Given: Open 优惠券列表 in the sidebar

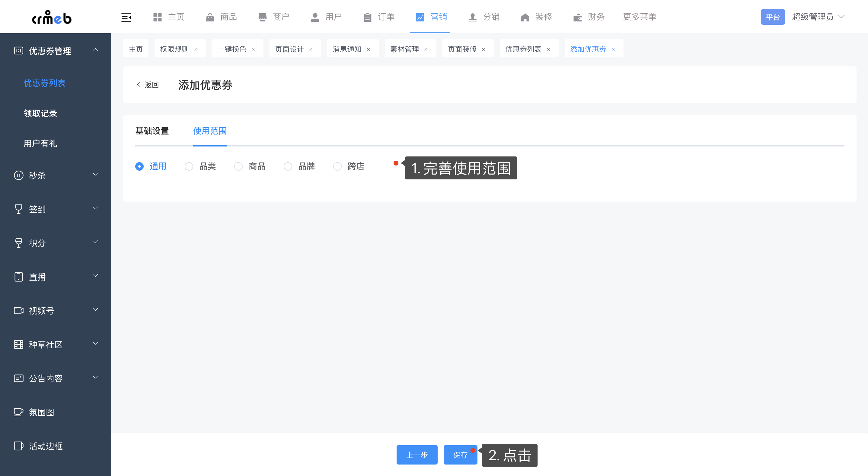Looking at the screenshot, I should (44, 83).
